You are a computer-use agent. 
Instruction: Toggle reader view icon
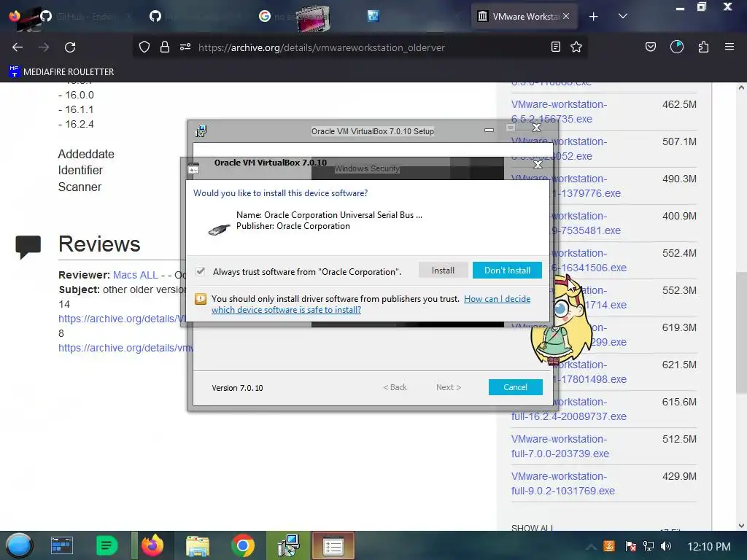coord(555,47)
